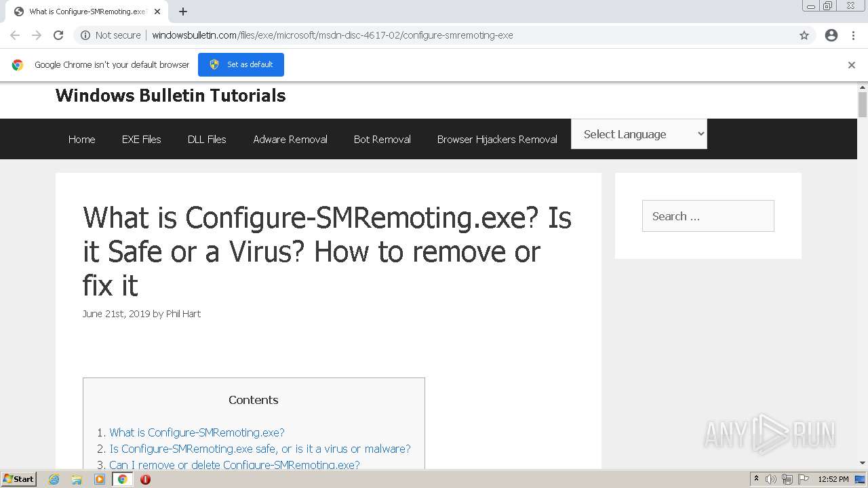Click the address bar URL
Viewport: 868px width, 488px height.
click(x=332, y=35)
